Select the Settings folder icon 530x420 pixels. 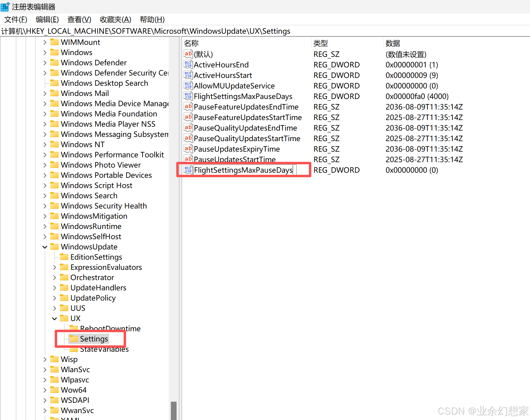74,338
